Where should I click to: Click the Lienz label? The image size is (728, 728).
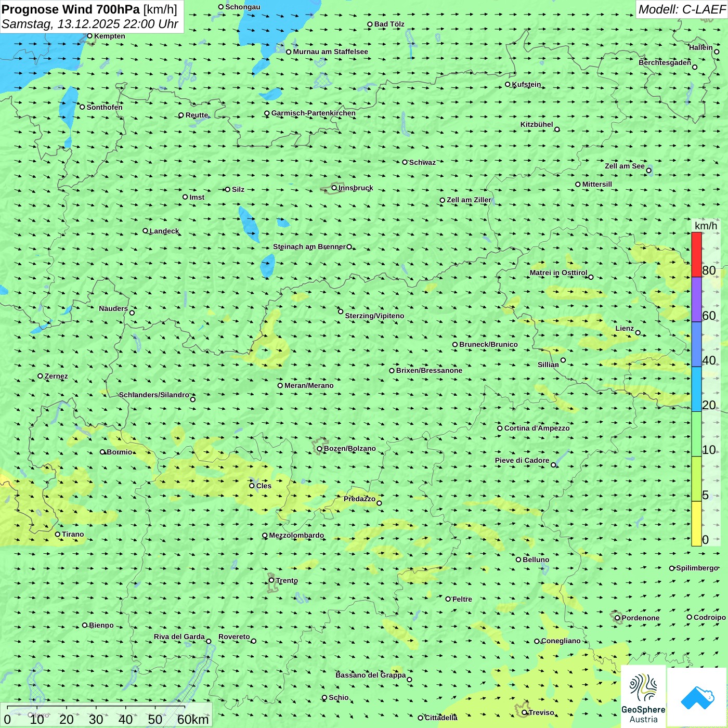point(625,328)
